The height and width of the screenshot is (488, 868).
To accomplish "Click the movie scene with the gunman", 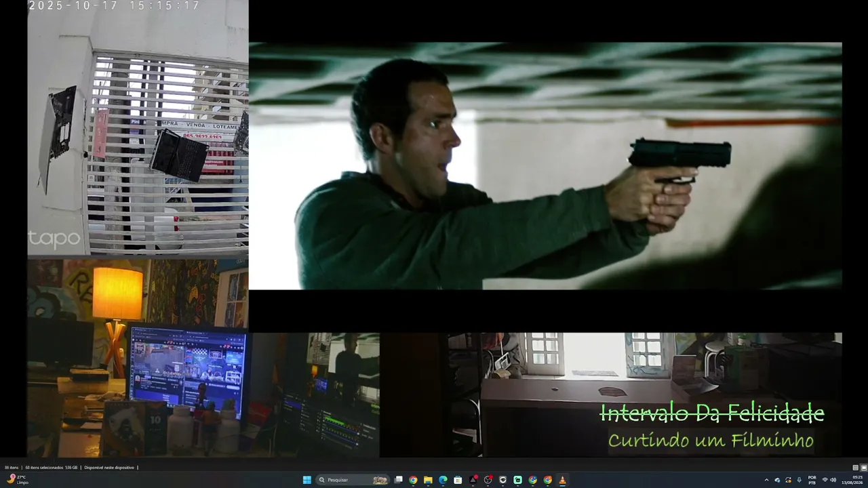I will click(x=545, y=166).
